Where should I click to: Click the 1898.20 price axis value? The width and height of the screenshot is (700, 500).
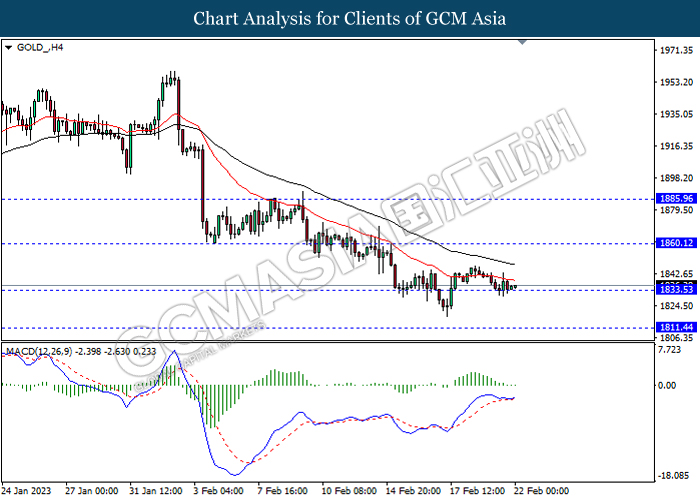pyautogui.click(x=676, y=178)
